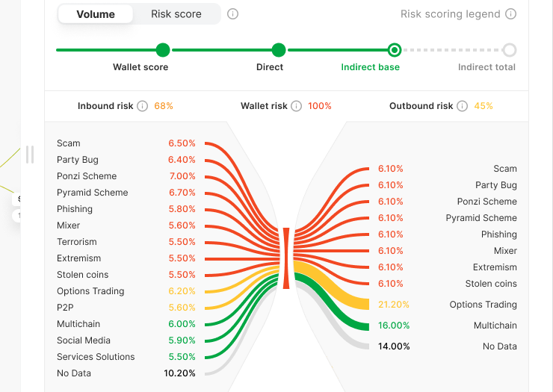This screenshot has height=392, width=553.
Task: Switch view to Volume
Action: pos(96,14)
